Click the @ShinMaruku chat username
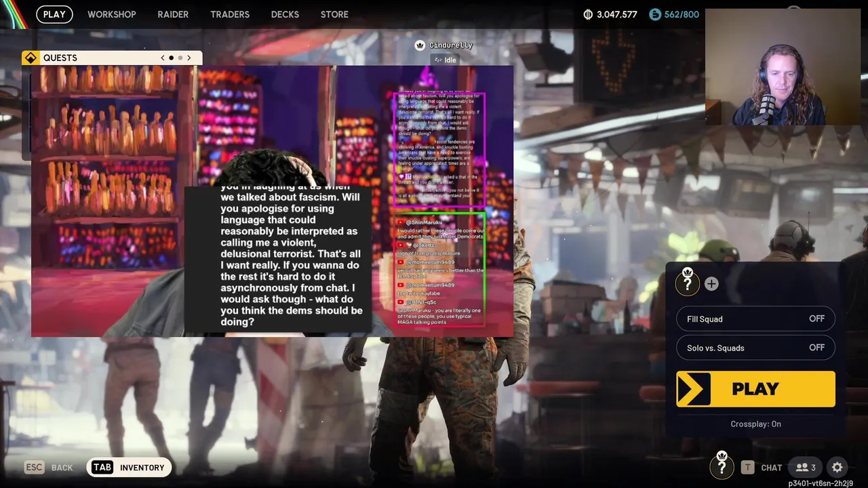The width and height of the screenshot is (868, 488). pos(425,222)
